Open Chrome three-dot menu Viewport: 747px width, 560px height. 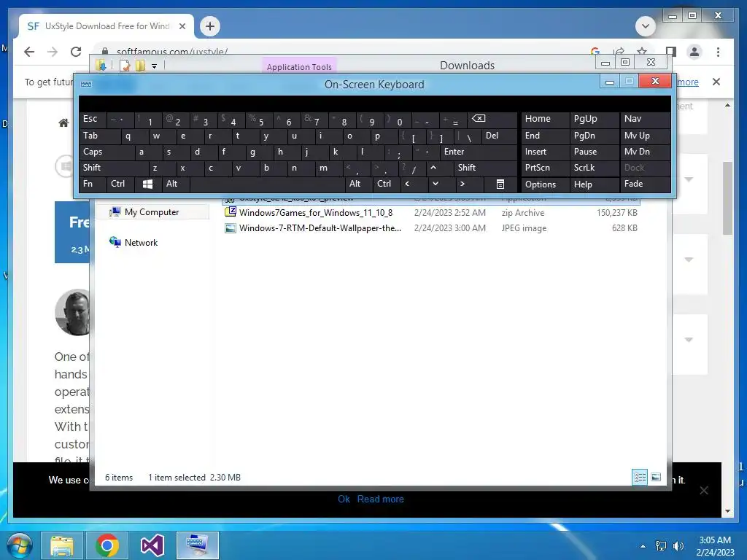click(x=718, y=52)
